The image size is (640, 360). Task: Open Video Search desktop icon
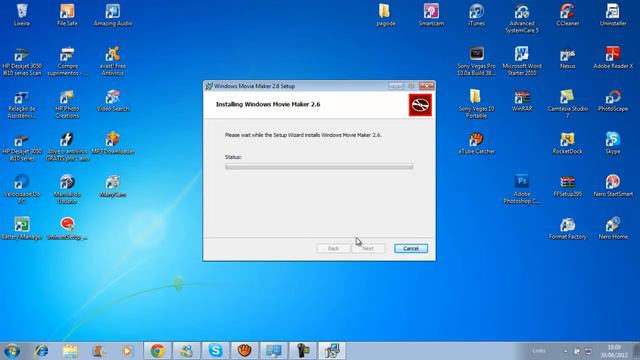click(113, 101)
